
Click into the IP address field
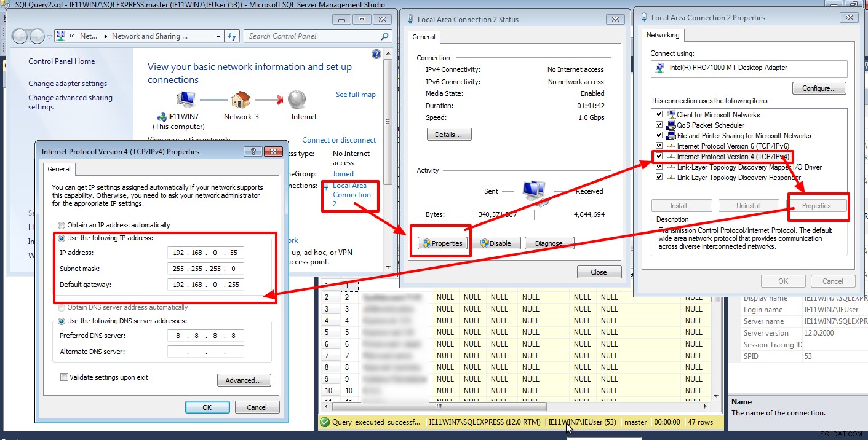[205, 253]
